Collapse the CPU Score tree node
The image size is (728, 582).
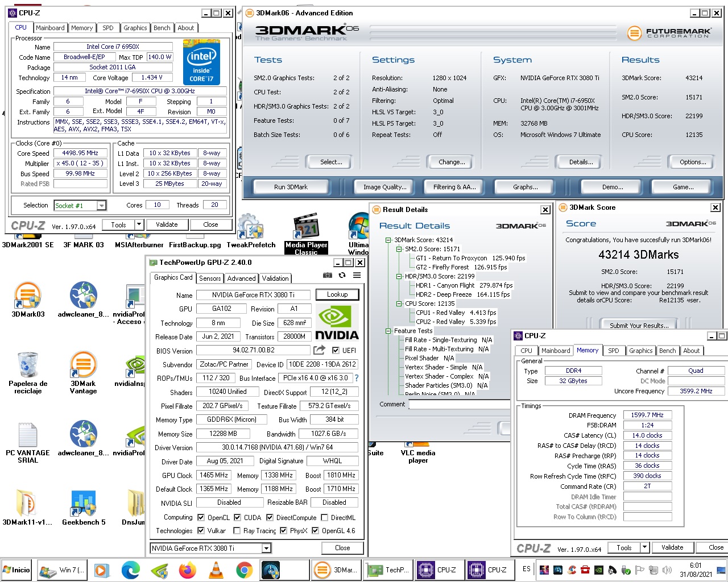[x=399, y=304]
